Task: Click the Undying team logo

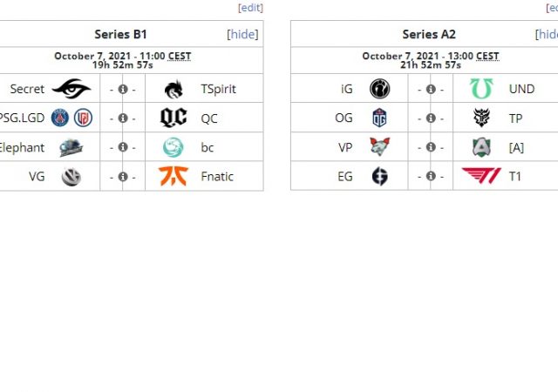Action: pyautogui.click(x=481, y=89)
